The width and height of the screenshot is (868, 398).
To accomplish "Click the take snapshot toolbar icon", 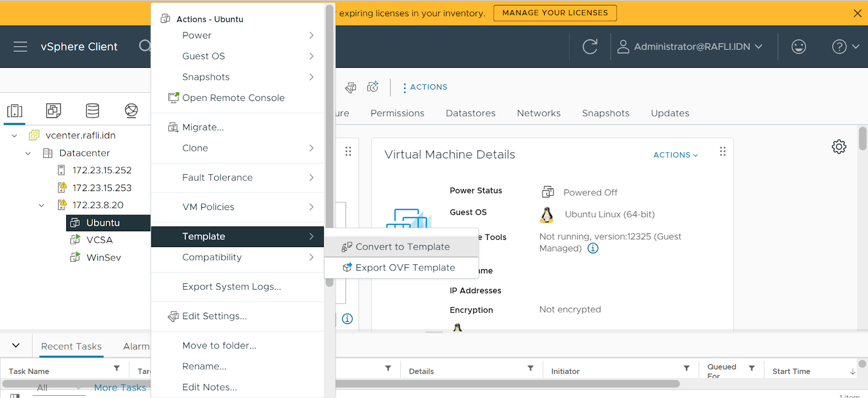I will [x=373, y=87].
